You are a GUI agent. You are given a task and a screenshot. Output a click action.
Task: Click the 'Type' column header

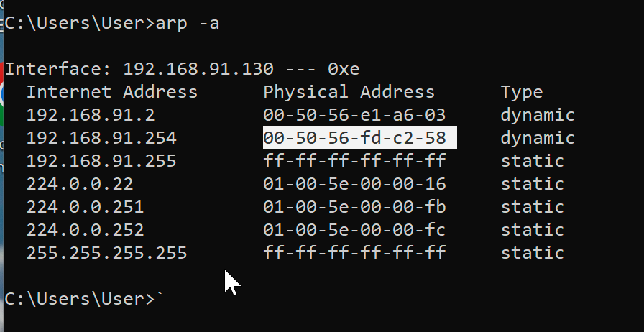[x=521, y=92]
